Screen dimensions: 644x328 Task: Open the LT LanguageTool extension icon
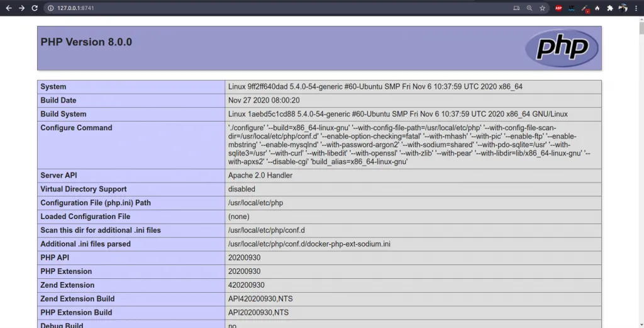pyautogui.click(x=572, y=8)
